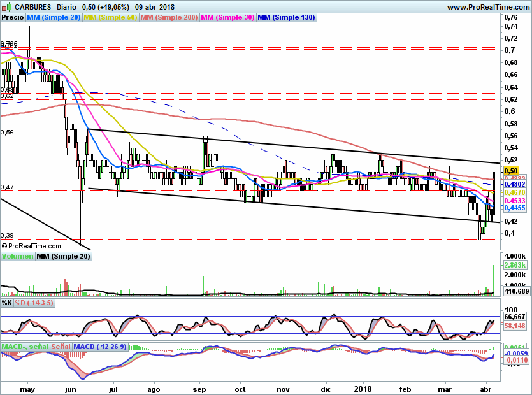Click the 58,148 stochastic %D value tag
The width and height of the screenshot is (532, 395).
515,326
